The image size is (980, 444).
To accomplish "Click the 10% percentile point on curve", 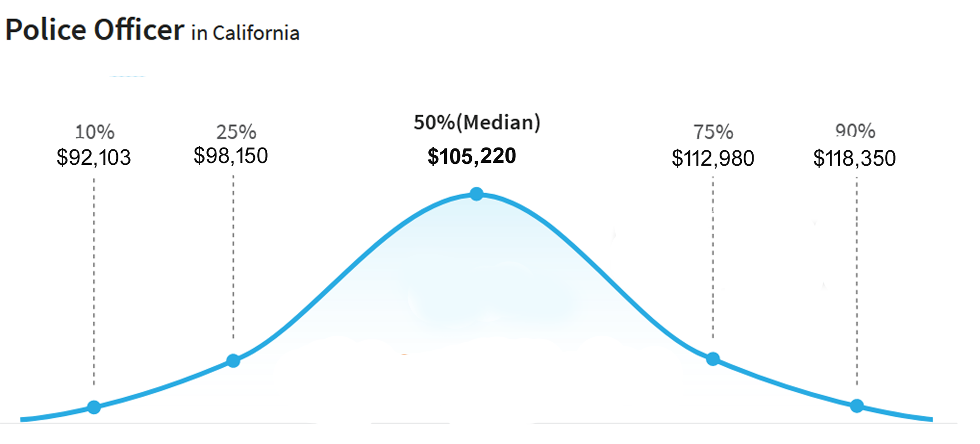I will click(94, 407).
